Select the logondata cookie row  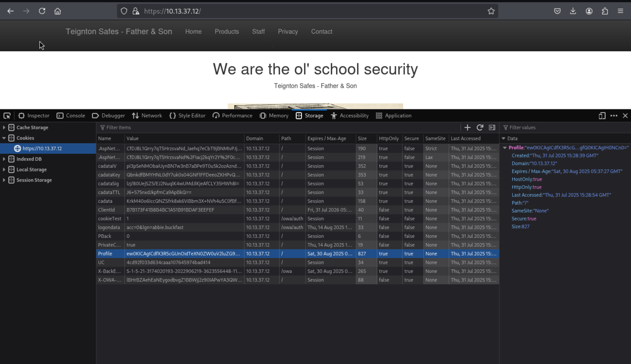pos(298,227)
